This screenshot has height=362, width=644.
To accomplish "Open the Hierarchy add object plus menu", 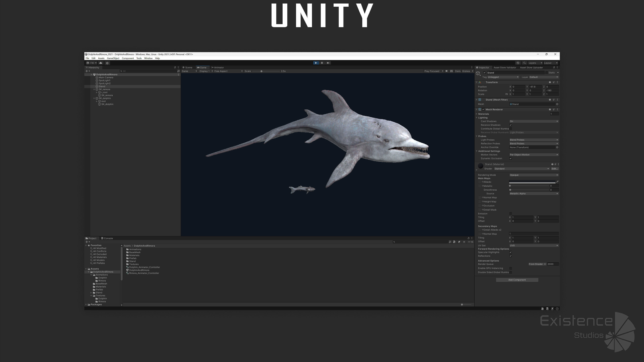I will [88, 71].
